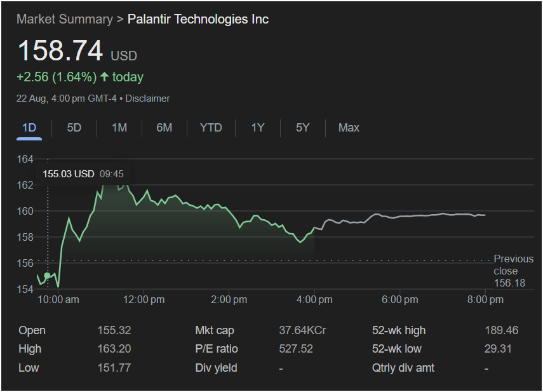Switch to the 5D chart tab
Image resolution: width=543 pixels, height=392 pixels.
point(74,128)
